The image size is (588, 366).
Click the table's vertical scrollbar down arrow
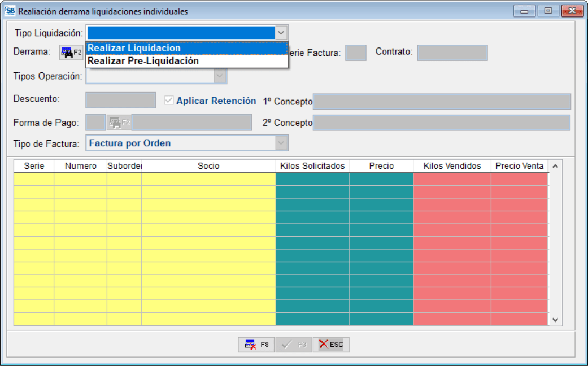point(555,320)
